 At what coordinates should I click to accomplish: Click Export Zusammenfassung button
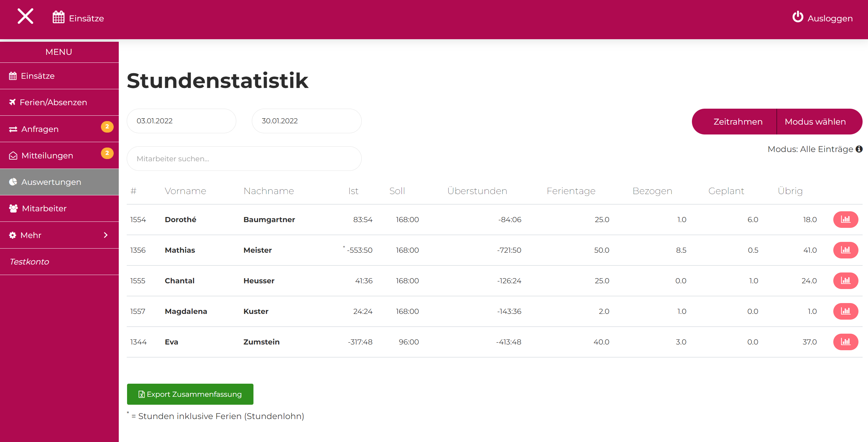click(190, 394)
